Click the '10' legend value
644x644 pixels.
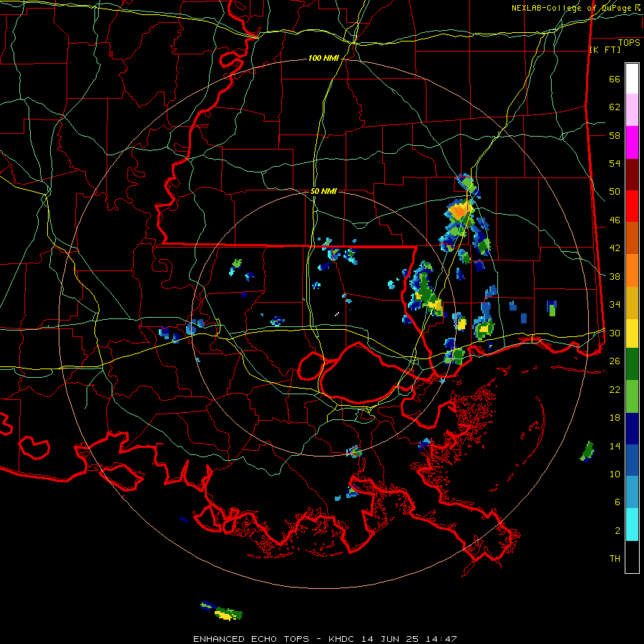[615, 474]
